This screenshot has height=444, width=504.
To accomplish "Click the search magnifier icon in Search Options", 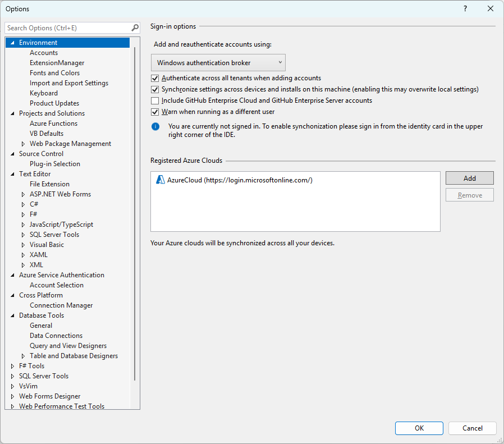I will point(135,28).
